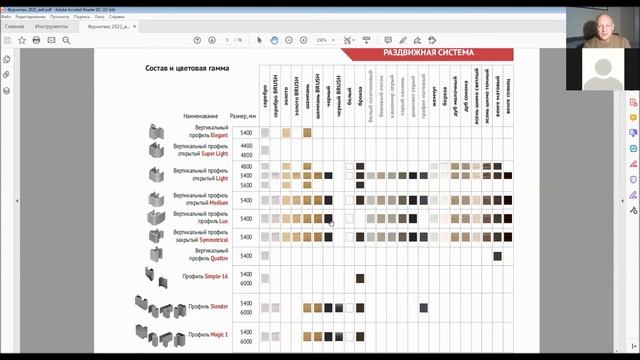Click the Состав и цветовая гамма heading
640x360 pixels.
[187, 68]
